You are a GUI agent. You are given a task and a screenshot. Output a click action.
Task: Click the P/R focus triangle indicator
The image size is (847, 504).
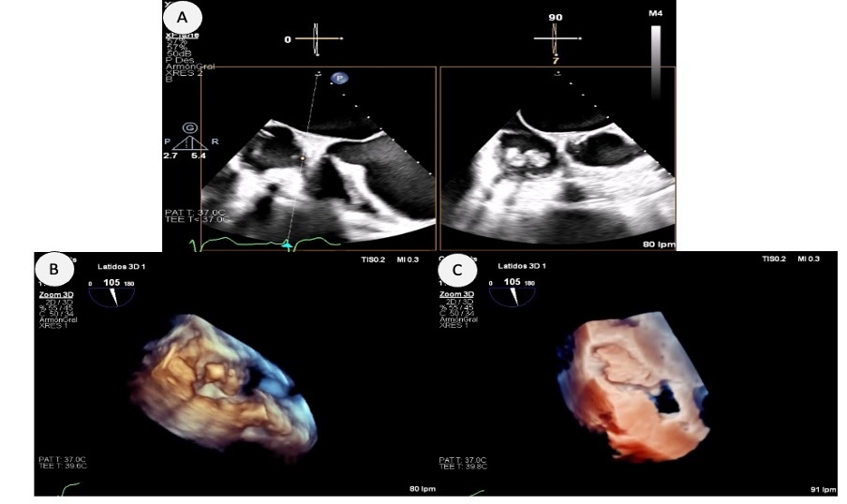coord(189,142)
